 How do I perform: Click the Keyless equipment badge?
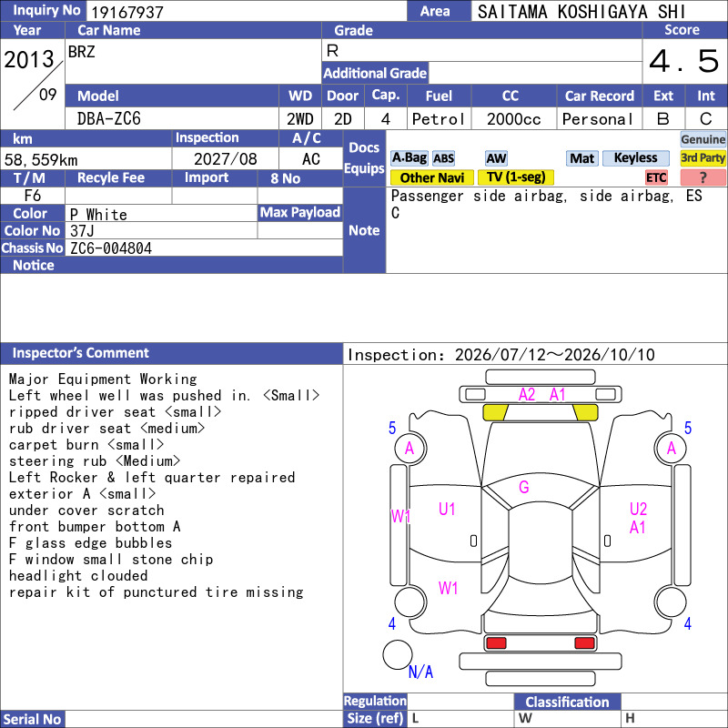coord(635,158)
